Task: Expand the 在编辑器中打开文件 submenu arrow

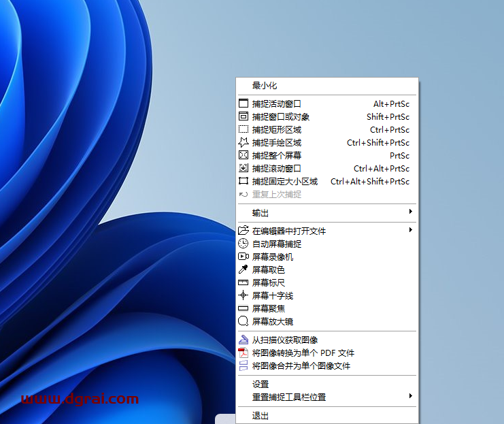Action: [x=410, y=229]
